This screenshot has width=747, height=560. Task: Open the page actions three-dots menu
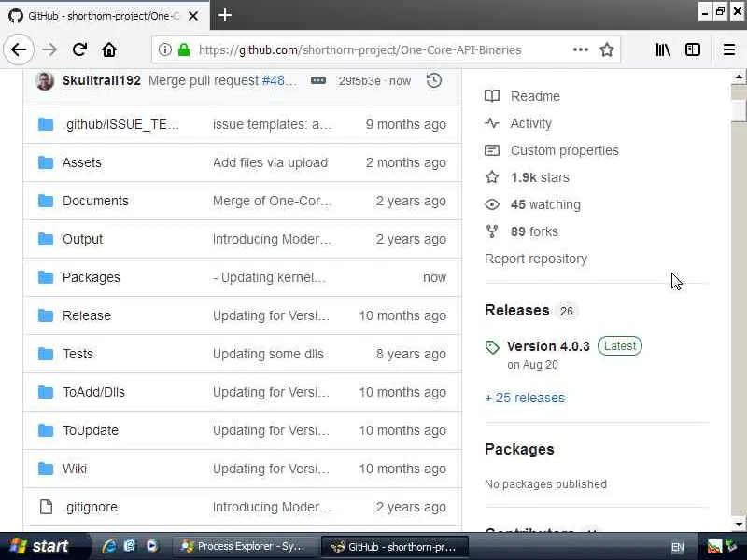pos(580,49)
